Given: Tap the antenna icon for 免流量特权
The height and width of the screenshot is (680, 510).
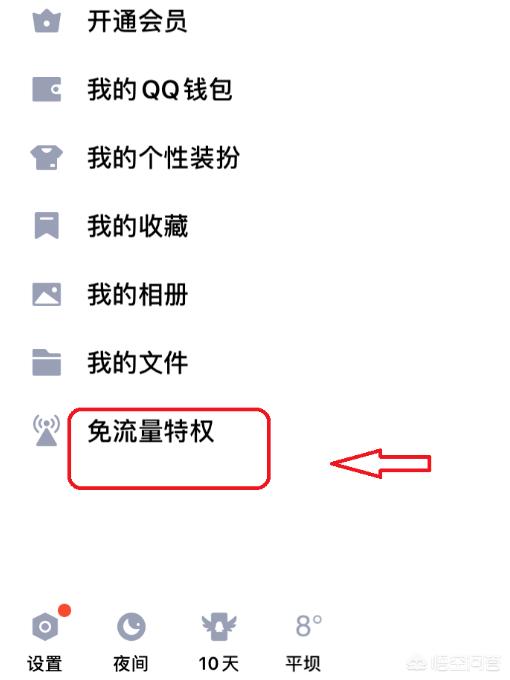Looking at the screenshot, I should (x=46, y=431).
